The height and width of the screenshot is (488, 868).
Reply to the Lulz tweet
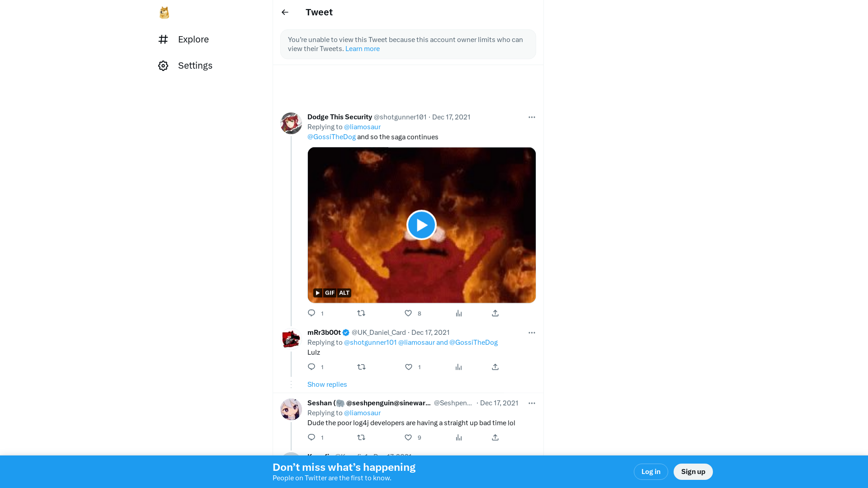311,367
